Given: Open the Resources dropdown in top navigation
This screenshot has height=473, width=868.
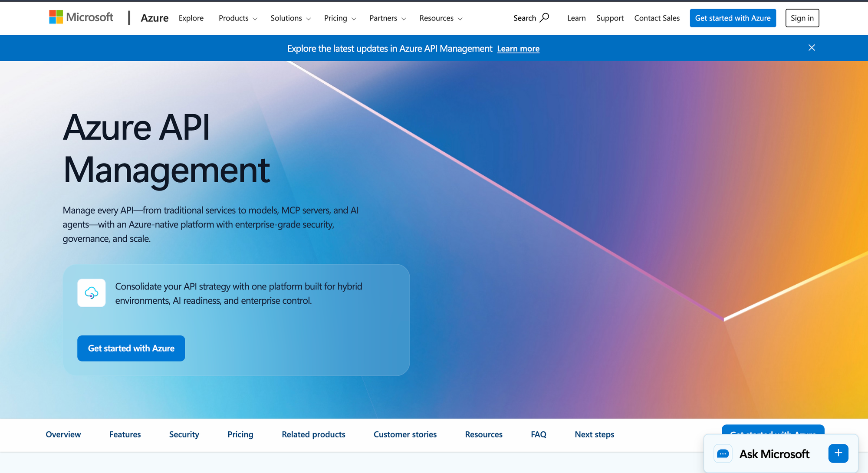Looking at the screenshot, I should (441, 18).
